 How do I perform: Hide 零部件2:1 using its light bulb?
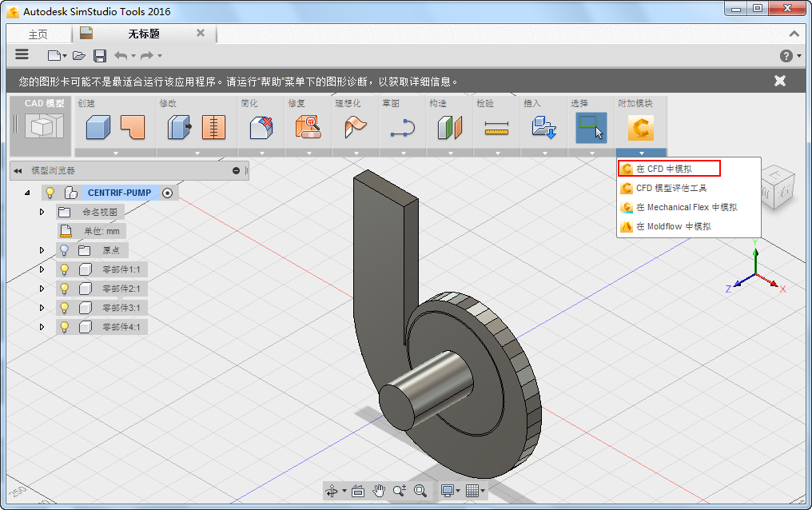point(64,289)
